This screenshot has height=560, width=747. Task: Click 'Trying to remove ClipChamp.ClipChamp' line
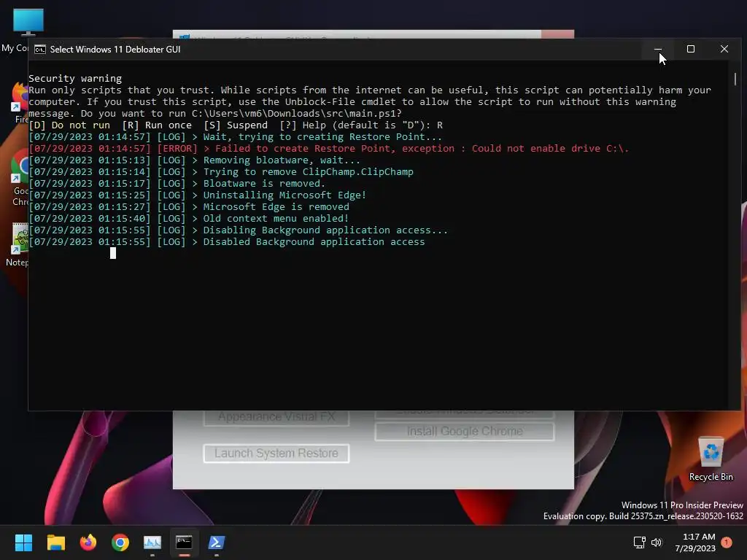(x=221, y=172)
